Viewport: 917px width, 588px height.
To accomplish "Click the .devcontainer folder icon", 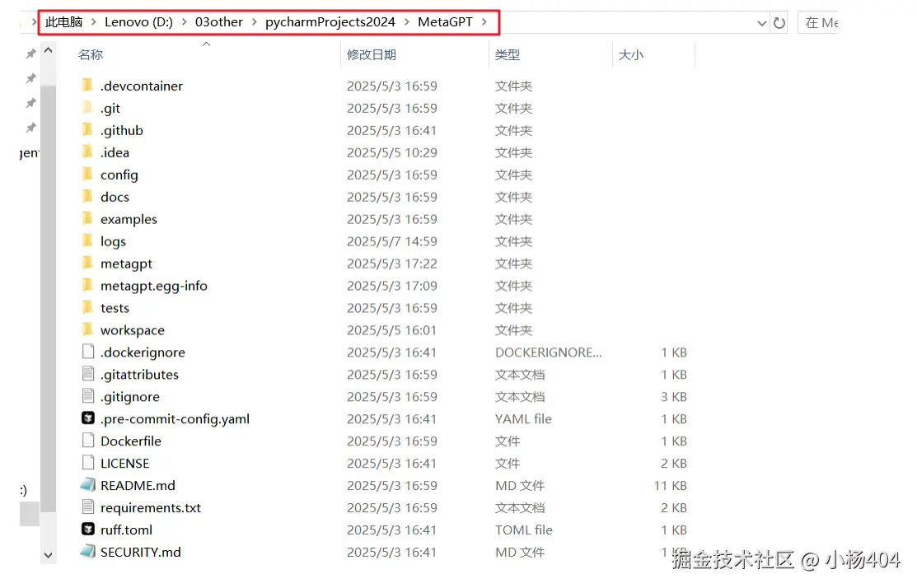I will [x=87, y=86].
